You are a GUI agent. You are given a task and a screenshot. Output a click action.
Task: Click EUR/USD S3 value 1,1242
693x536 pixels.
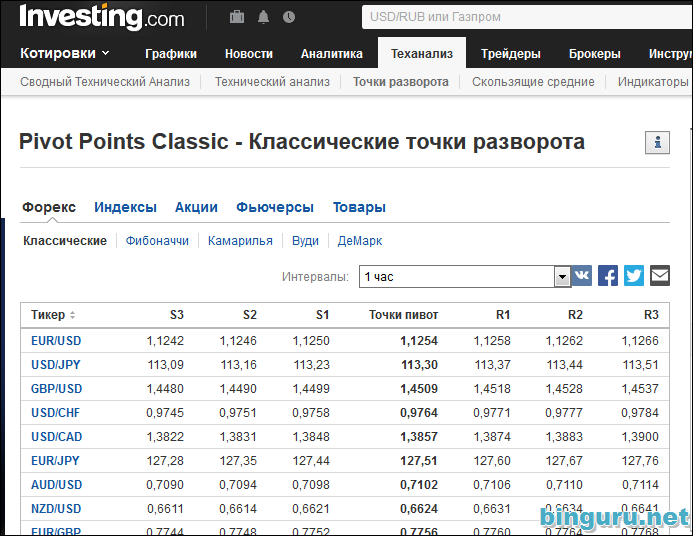(x=165, y=341)
